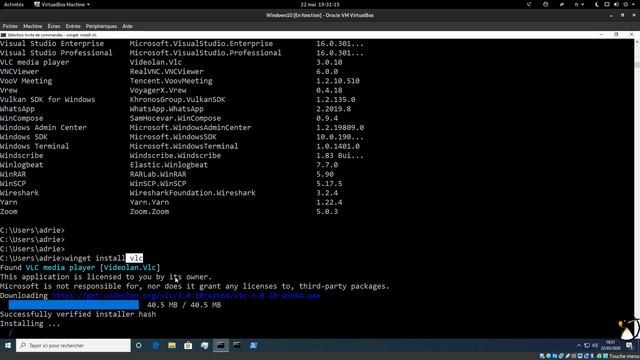Open the Aide menu in VirtualBox
This screenshot has width=640, height=360.
pos(127,26)
